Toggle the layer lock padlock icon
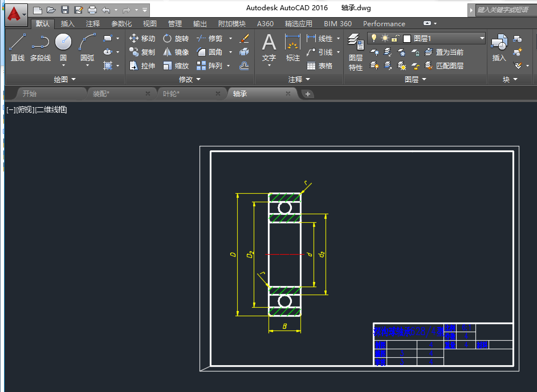Screen dimensions: 537x392 tap(396, 38)
